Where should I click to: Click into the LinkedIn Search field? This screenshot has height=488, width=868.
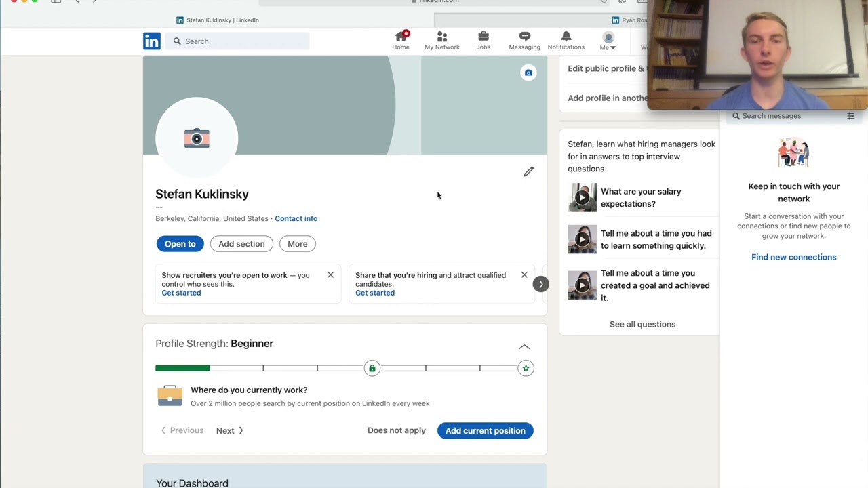(x=237, y=41)
